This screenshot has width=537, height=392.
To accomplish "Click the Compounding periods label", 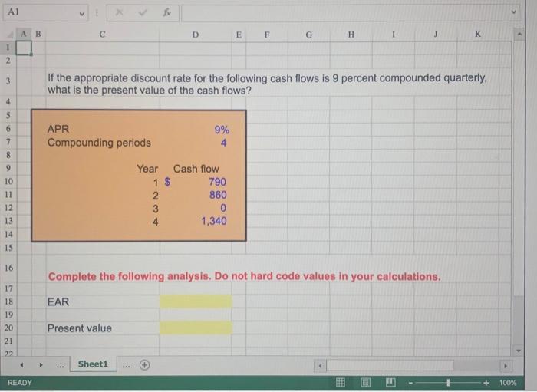I will coord(99,143).
